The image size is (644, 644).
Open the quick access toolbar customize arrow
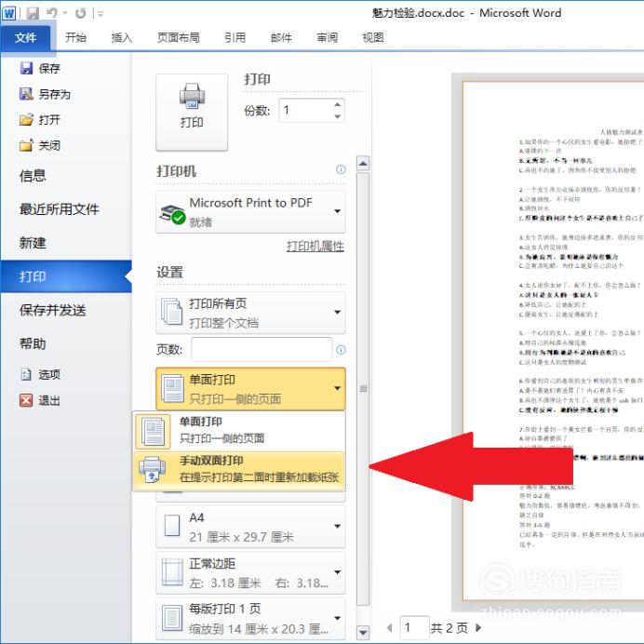click(x=101, y=14)
